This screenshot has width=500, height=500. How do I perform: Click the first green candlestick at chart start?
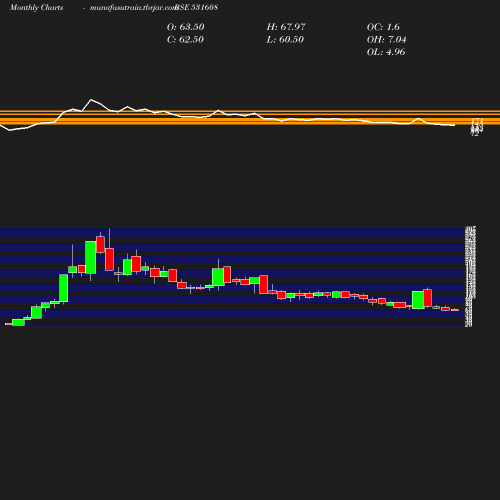point(18,322)
